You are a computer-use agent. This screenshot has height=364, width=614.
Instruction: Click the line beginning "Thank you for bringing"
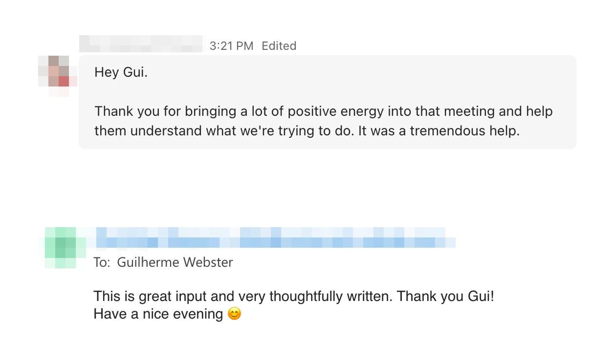pyautogui.click(x=324, y=111)
